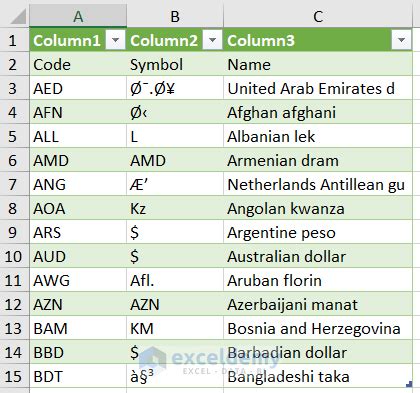Image resolution: width=420 pixels, height=393 pixels.
Task: Select the BBD code cell
Action: [78, 352]
